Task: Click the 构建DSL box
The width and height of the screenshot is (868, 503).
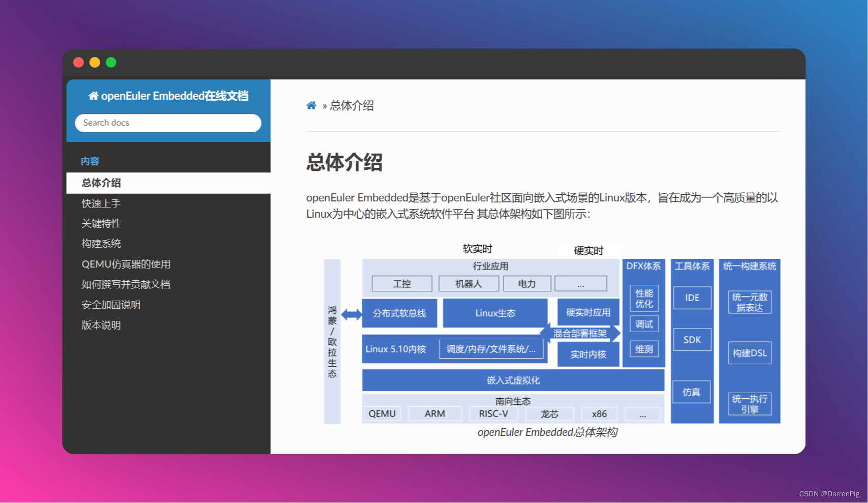Action: (750, 353)
